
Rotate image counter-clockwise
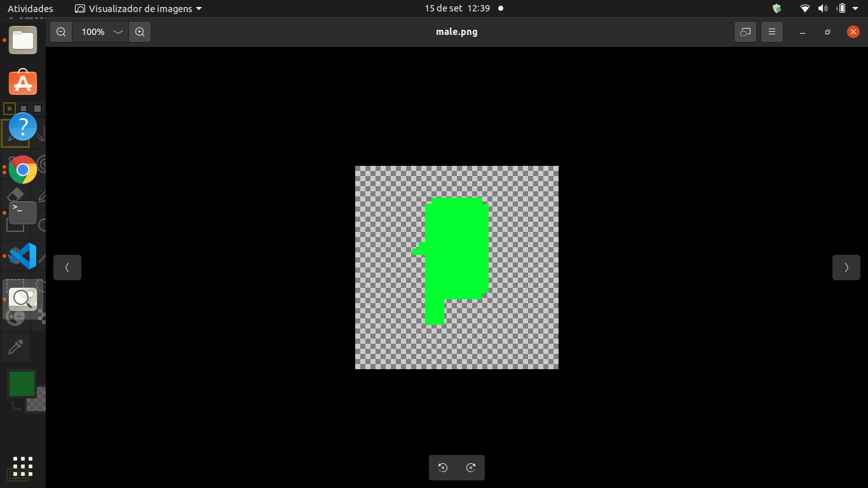coord(443,468)
